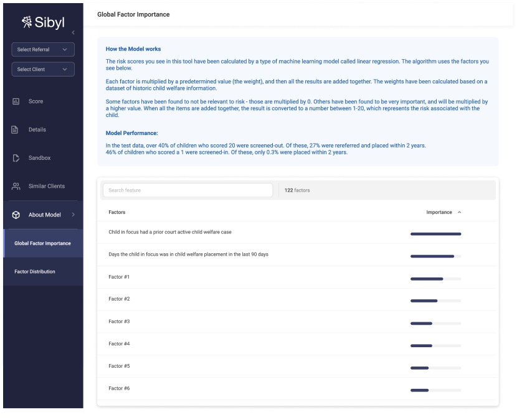Click the Score chart icon in sidebar

click(16, 101)
